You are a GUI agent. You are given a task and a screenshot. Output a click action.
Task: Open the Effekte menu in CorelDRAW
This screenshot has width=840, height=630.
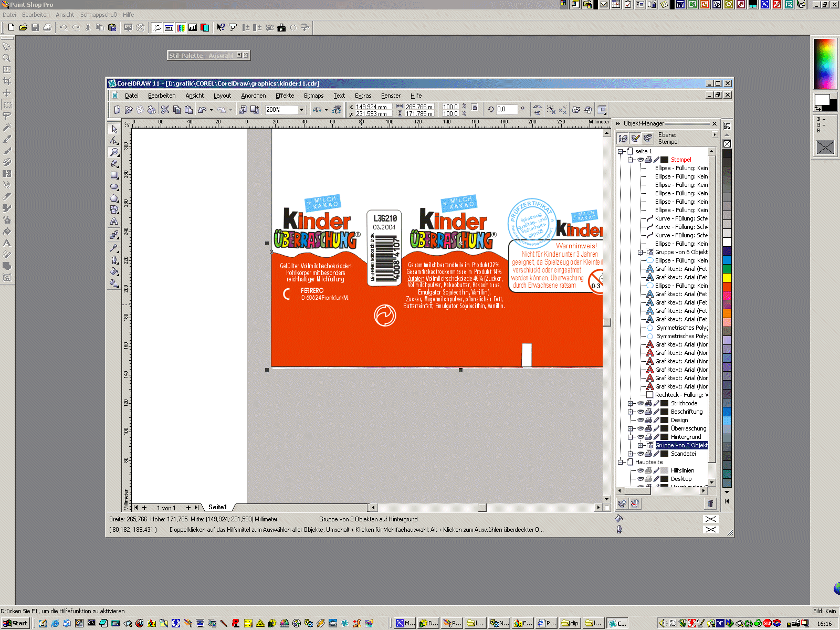pyautogui.click(x=285, y=96)
